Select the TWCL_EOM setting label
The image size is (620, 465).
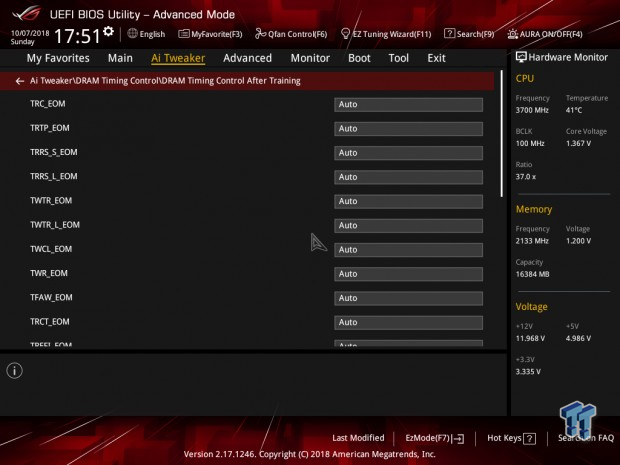[x=51, y=249]
